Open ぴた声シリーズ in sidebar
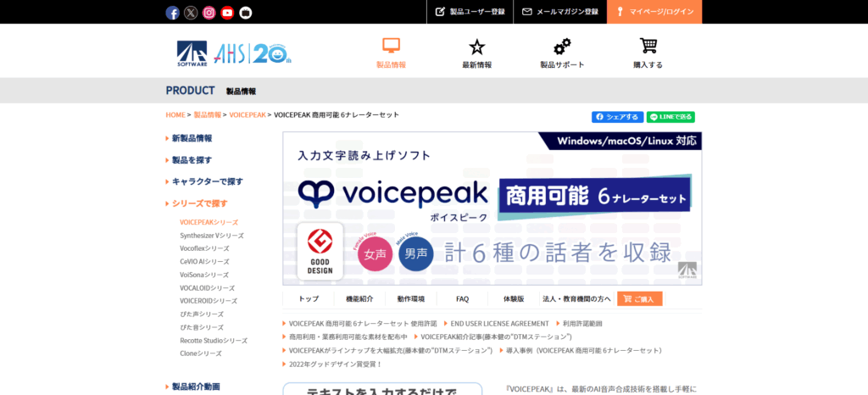This screenshot has width=868, height=395. click(202, 314)
